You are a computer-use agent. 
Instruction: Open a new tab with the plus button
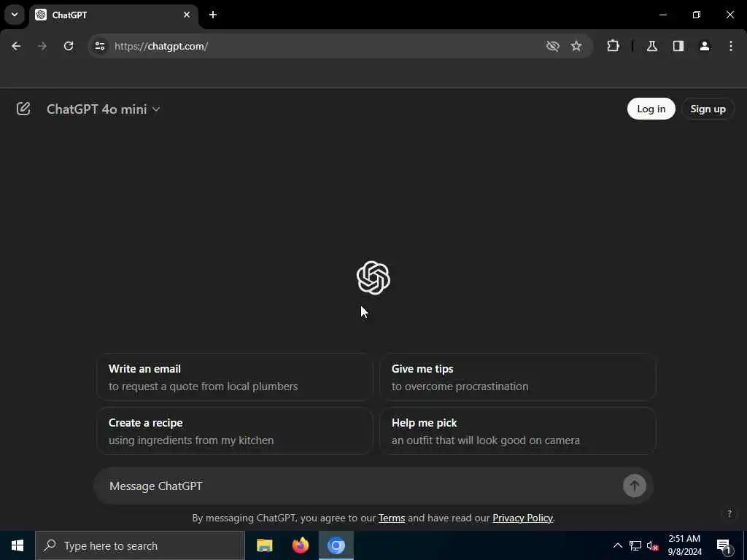pos(213,15)
